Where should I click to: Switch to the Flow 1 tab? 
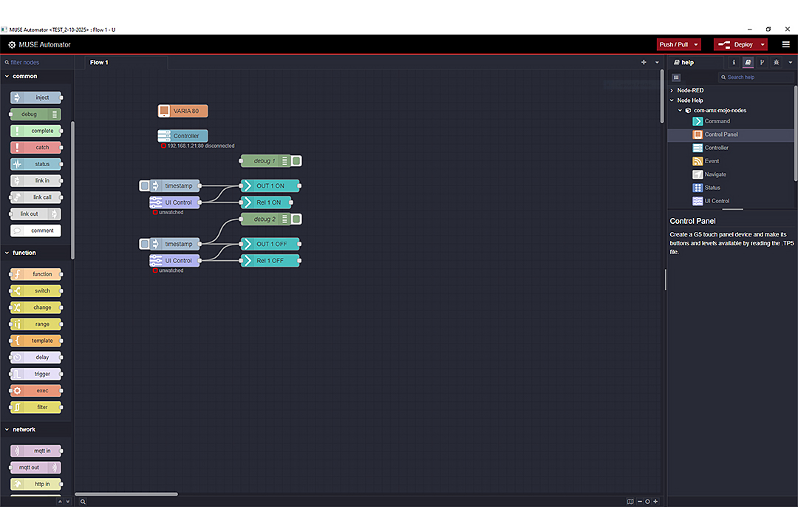[x=99, y=63]
